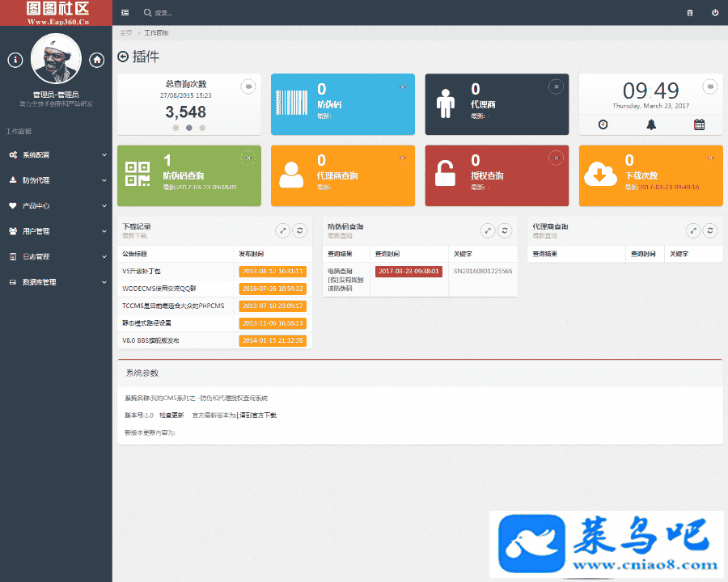728x582 pixels.
Task: Click the info icon beside avatar
Action: tap(15, 60)
